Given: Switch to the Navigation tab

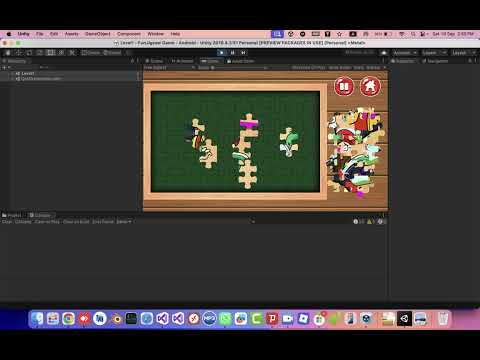Looking at the screenshot, I should [435, 61].
